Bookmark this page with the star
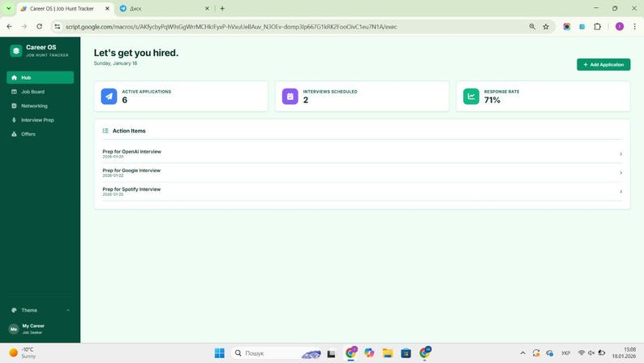The height and width of the screenshot is (363, 644). tap(546, 27)
